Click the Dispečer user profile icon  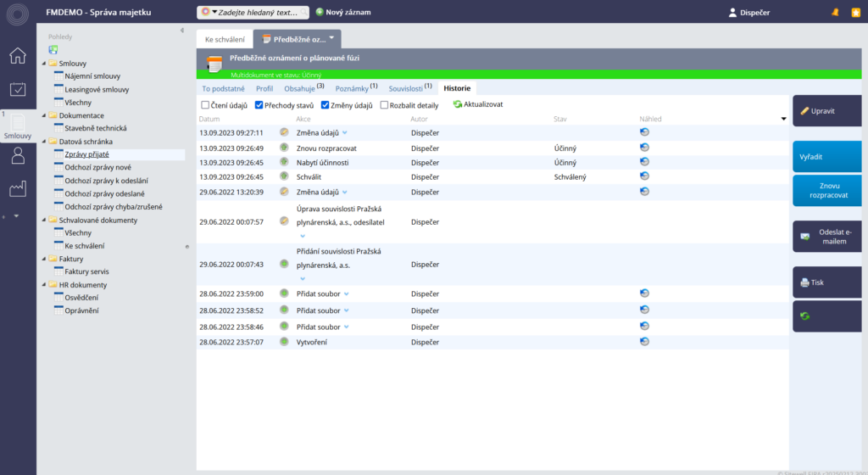pos(732,12)
